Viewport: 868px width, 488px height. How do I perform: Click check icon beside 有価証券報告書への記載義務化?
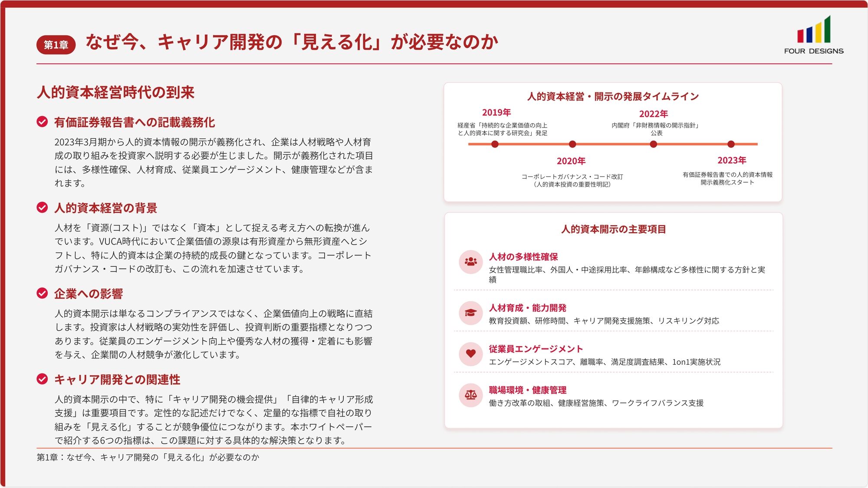point(42,122)
